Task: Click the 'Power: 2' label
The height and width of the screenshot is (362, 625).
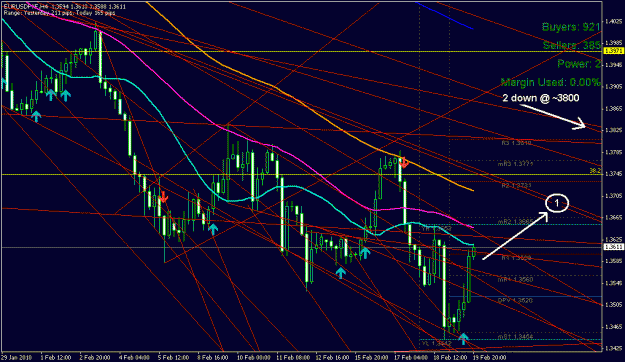Action: (578, 64)
